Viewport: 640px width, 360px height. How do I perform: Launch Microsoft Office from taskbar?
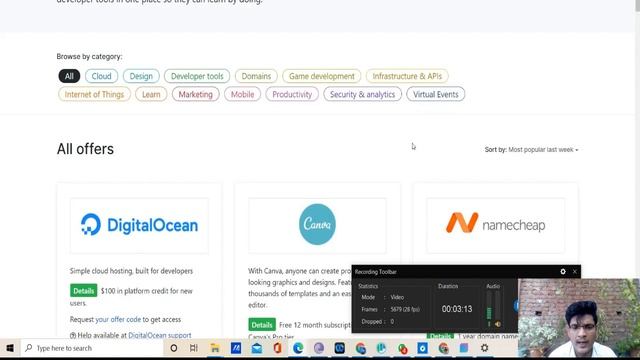pyautogui.click(x=278, y=348)
